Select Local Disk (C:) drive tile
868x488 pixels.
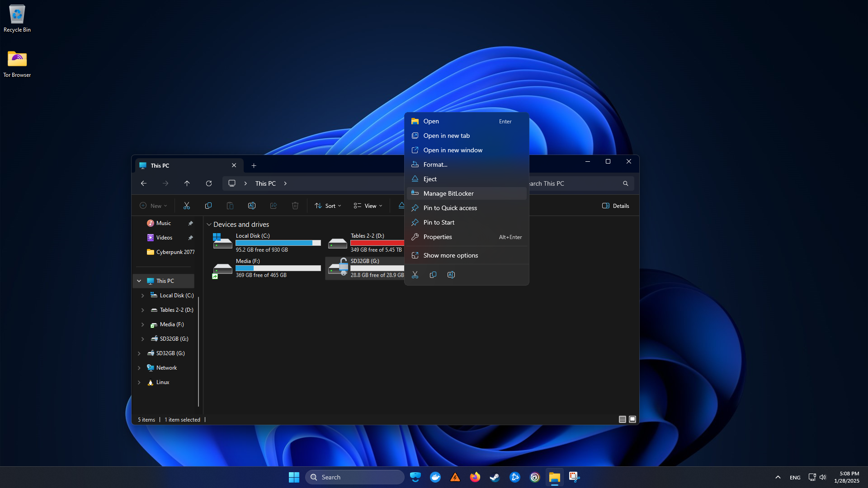click(267, 243)
